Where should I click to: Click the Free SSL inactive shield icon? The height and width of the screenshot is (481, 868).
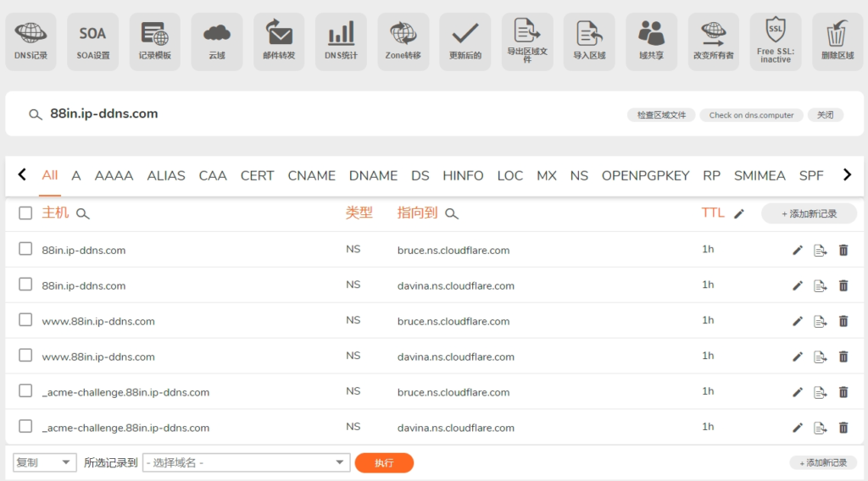775,41
